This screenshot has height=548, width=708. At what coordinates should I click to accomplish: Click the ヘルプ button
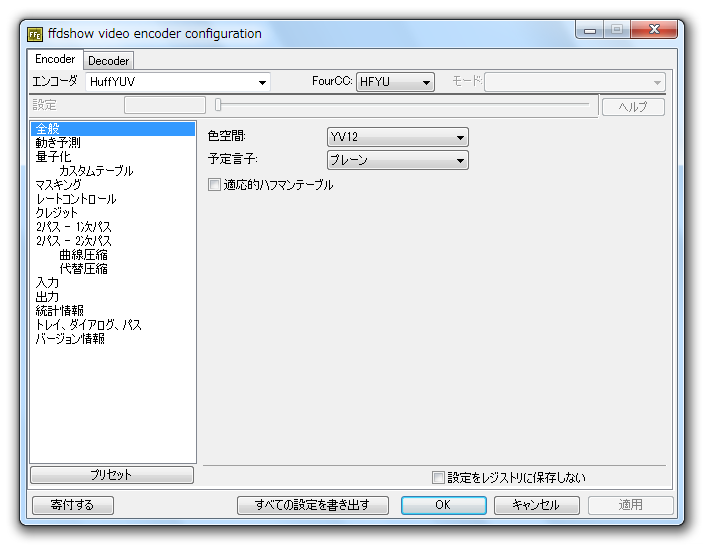click(x=633, y=107)
